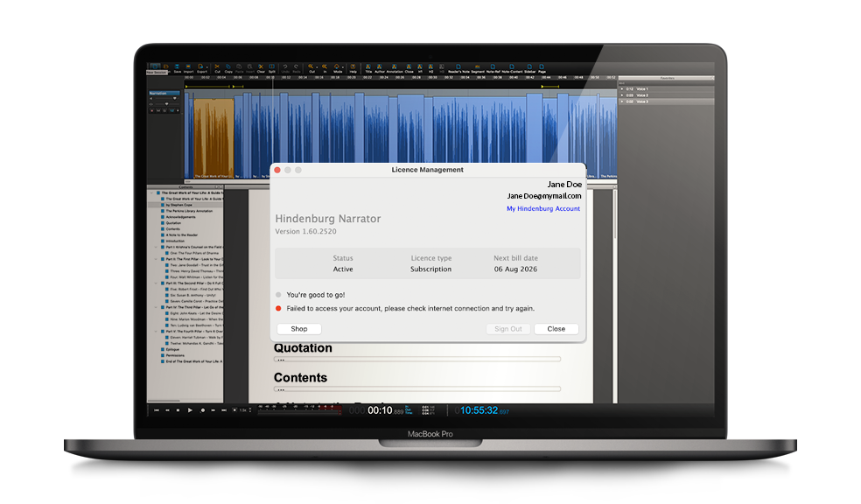Expand the Voice 1 favorites entry
Viewport: 861px width, 504px height.
click(x=622, y=89)
